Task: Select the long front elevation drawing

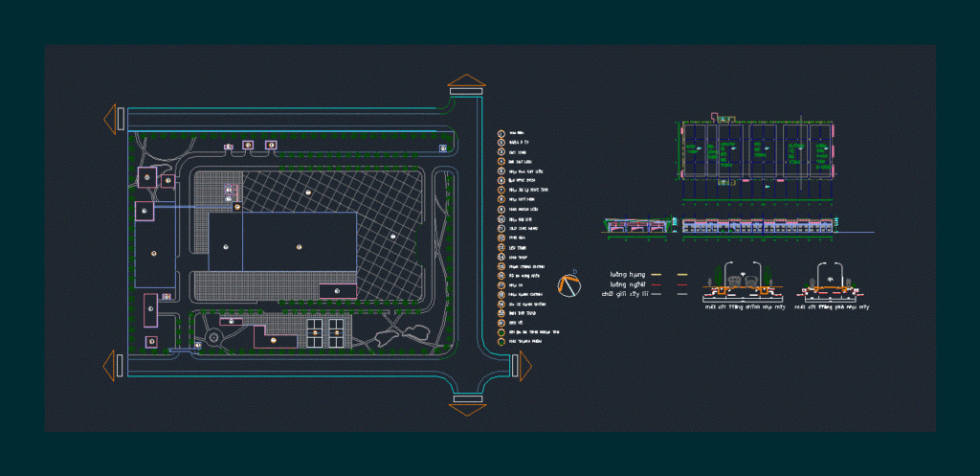Action: pos(761,226)
